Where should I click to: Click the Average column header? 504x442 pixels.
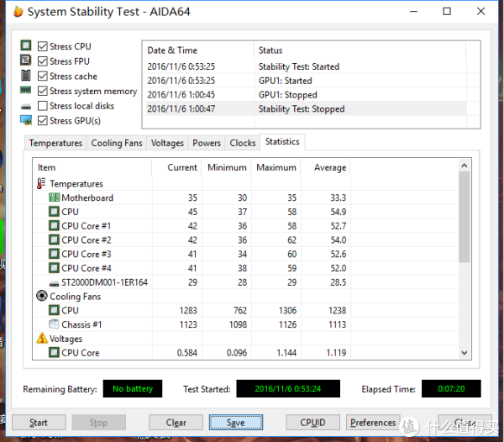326,167
